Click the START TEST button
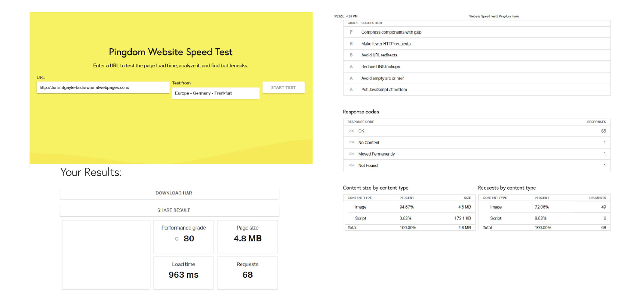This screenshot has height=303, width=644. [x=284, y=87]
